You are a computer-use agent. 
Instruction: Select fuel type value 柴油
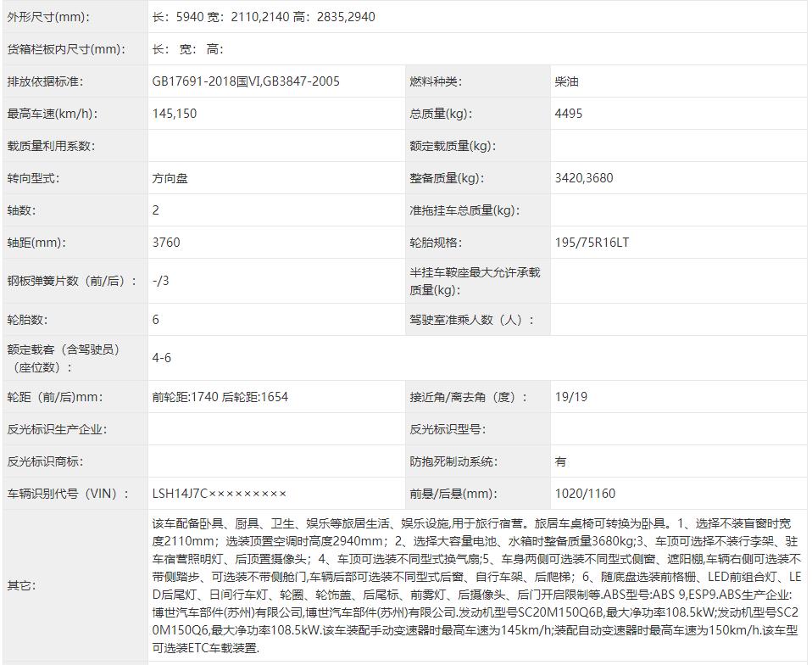point(566,81)
